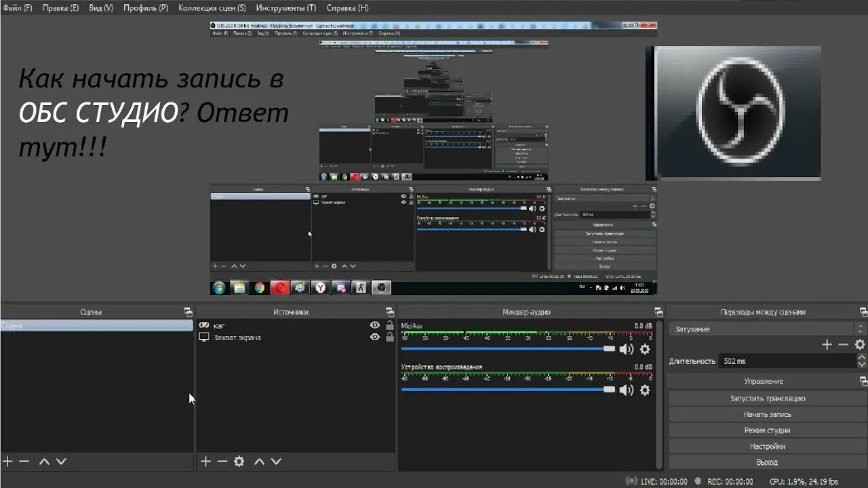Select the Сцена item in scenes list
This screenshot has width=868, height=488.
[x=96, y=326]
